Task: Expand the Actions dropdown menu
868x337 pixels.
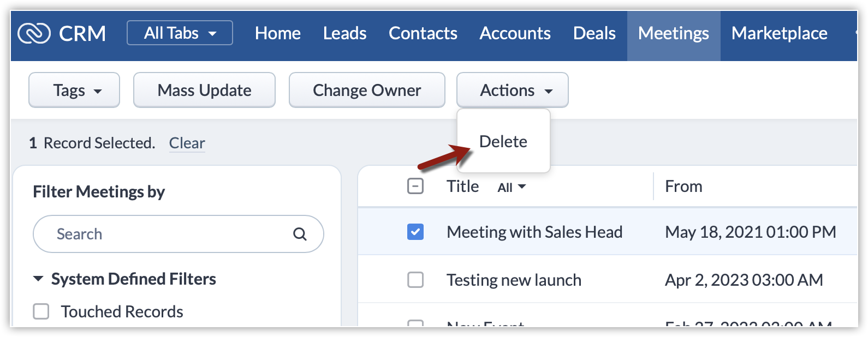Action: click(512, 91)
